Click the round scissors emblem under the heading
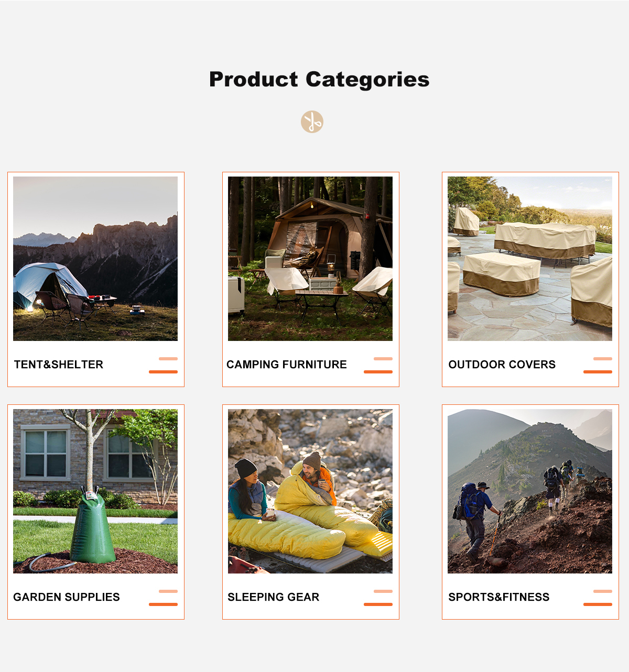The image size is (629, 672). click(312, 122)
